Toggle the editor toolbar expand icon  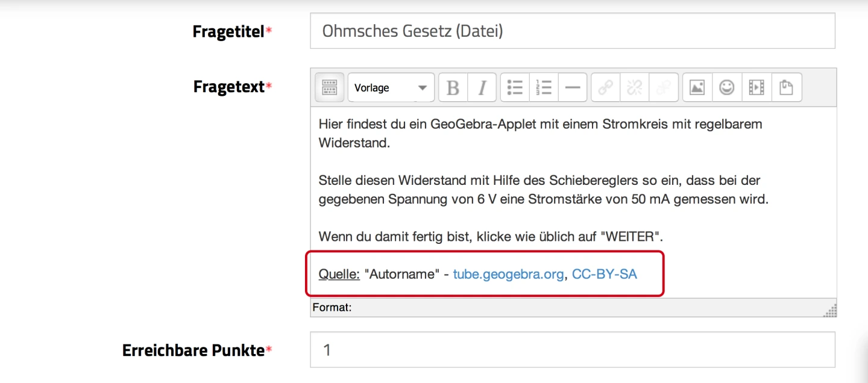(x=329, y=88)
